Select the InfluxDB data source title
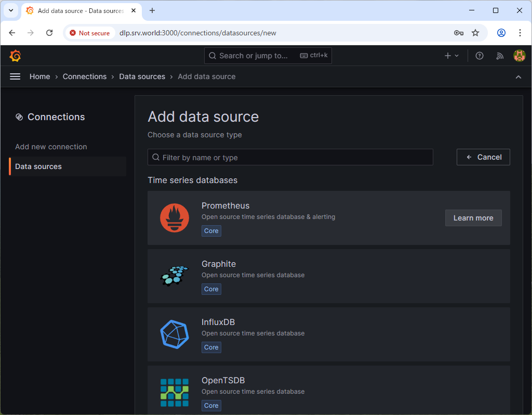 tap(218, 322)
